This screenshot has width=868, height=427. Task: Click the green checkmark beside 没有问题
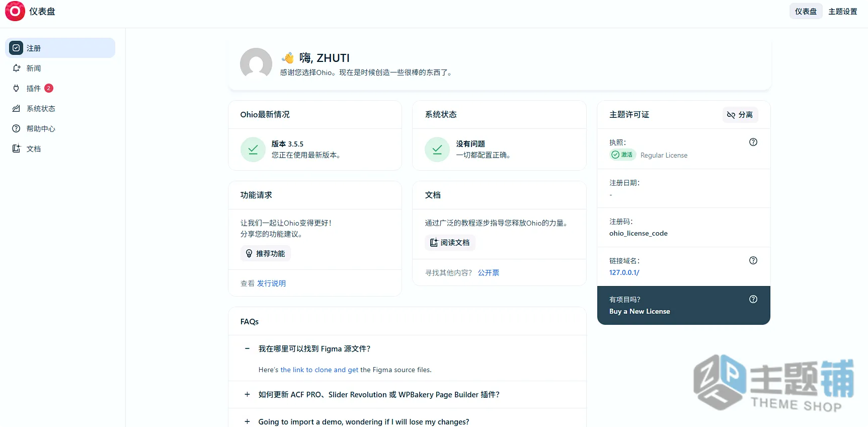pyautogui.click(x=437, y=150)
